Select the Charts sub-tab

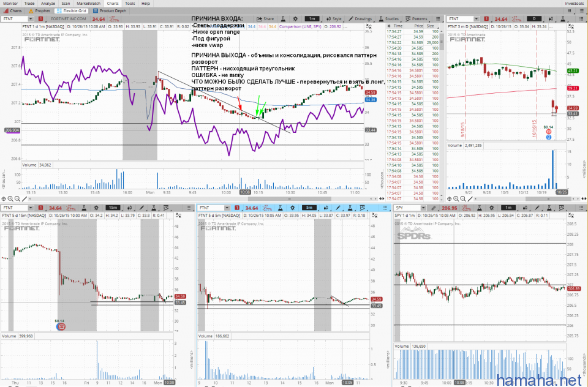click(x=12, y=11)
